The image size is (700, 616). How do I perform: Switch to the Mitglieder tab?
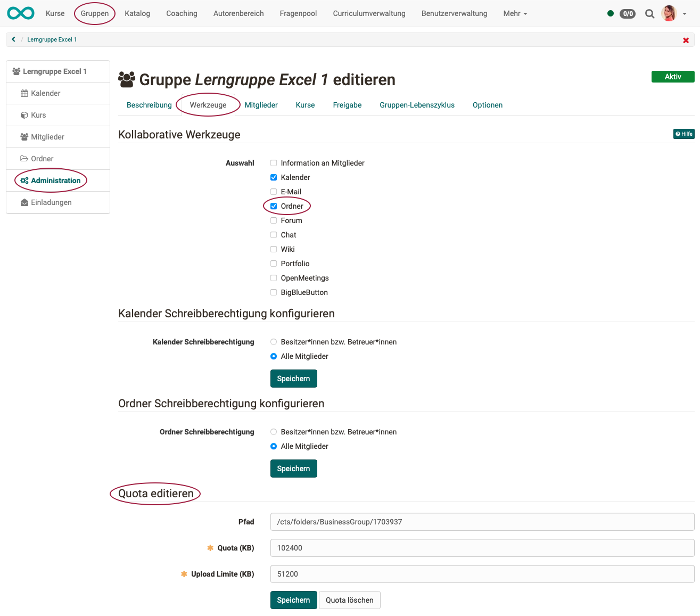tap(261, 105)
